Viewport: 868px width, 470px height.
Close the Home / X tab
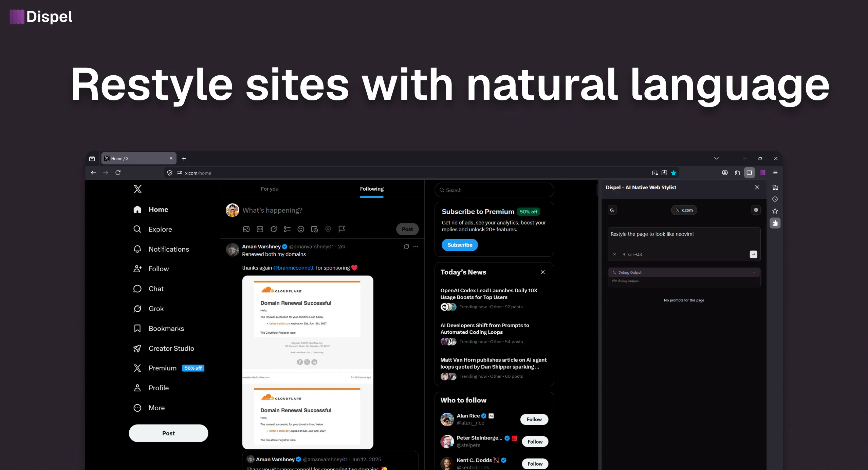point(171,158)
